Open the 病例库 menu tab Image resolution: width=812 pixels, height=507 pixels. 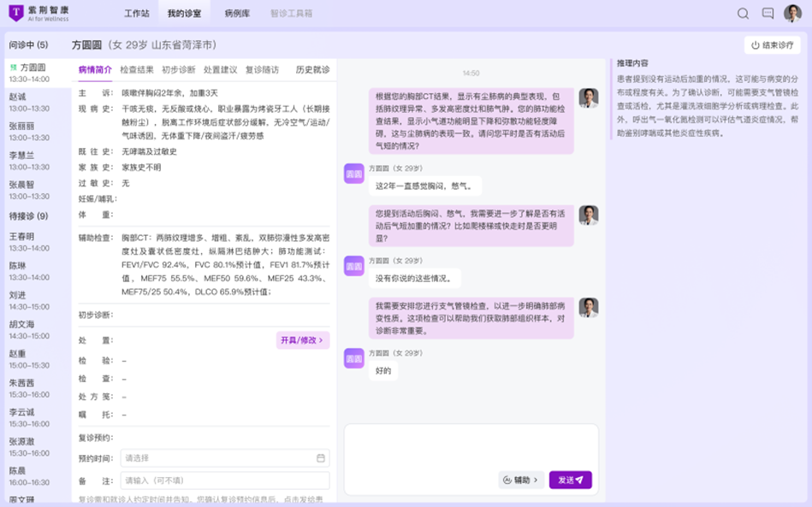click(237, 14)
